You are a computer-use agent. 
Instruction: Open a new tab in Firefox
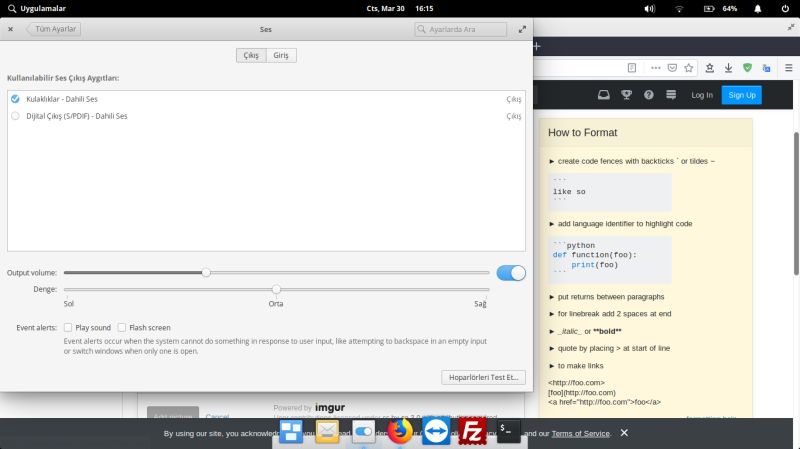[537, 46]
